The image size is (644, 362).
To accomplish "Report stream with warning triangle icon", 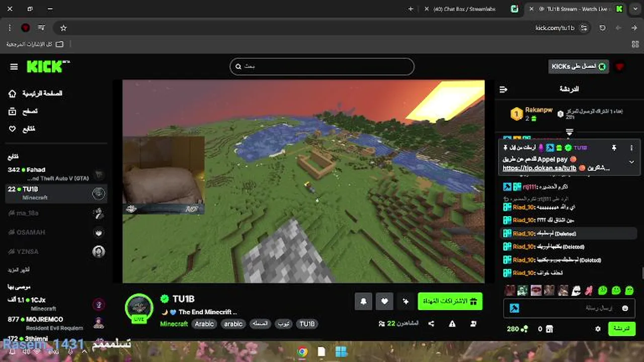I will tap(452, 324).
